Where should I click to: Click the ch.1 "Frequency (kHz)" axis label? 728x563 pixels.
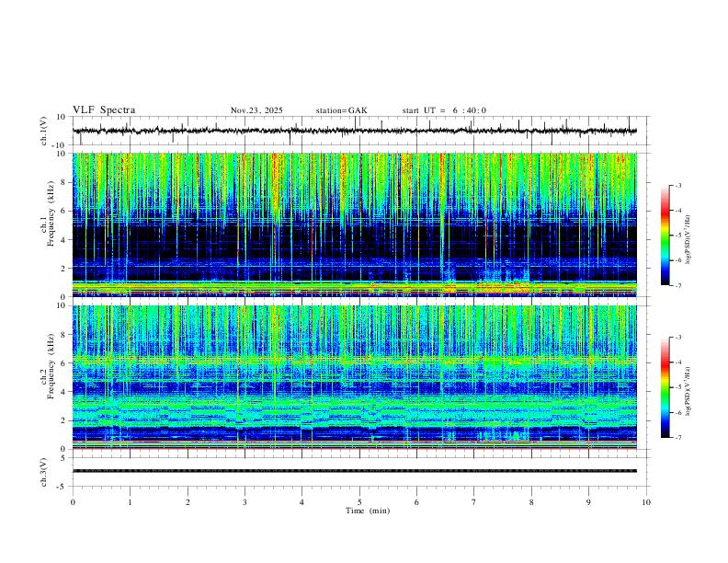click(51, 214)
